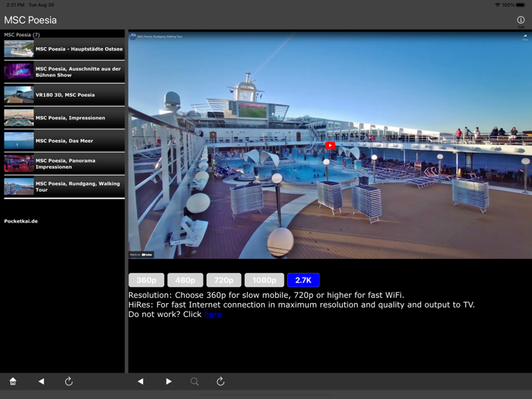Select 360p resolution
Viewport: 532px width, 399px height.
pyautogui.click(x=146, y=280)
